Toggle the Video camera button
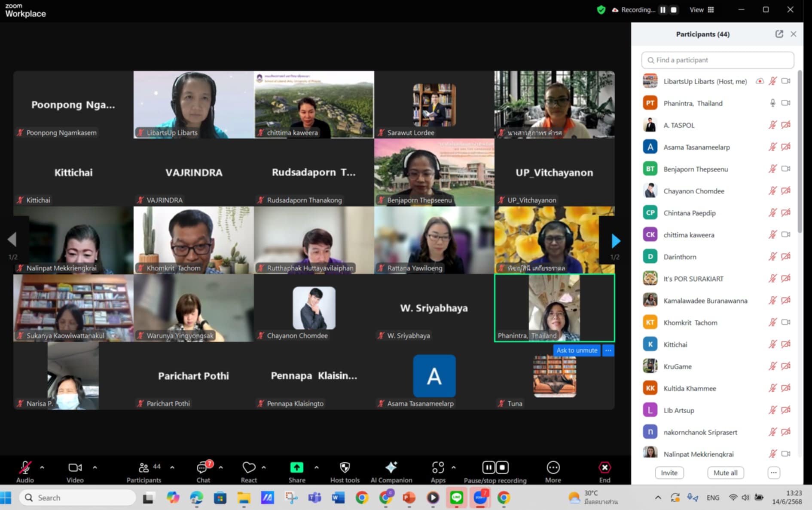 click(x=75, y=468)
